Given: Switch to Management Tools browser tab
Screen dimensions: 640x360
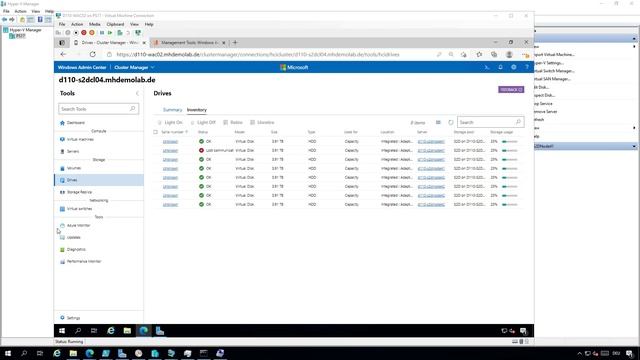Looking at the screenshot, I should pos(189,42).
